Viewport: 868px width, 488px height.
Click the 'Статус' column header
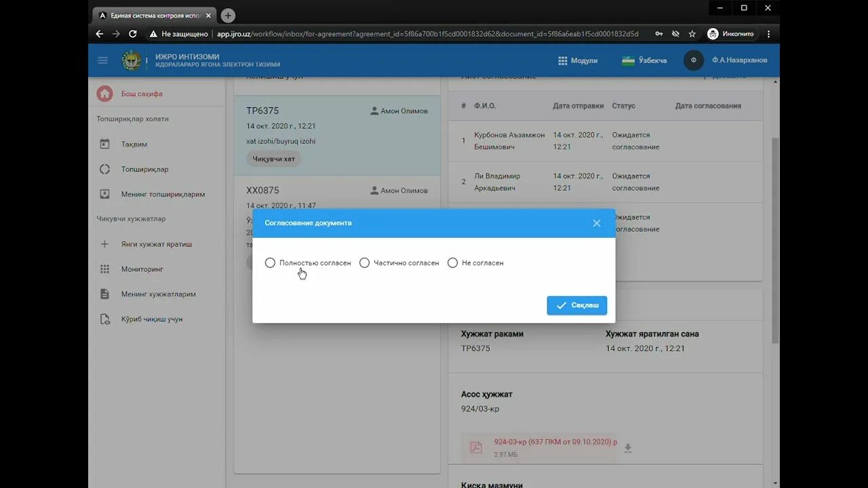tap(624, 106)
